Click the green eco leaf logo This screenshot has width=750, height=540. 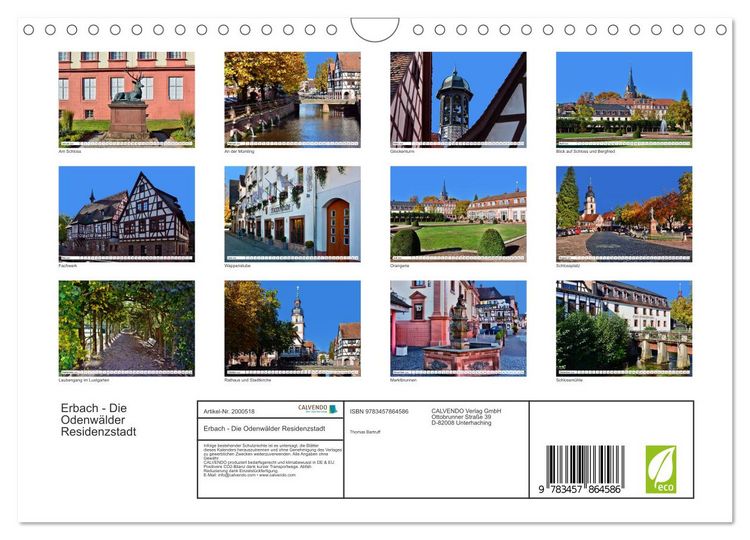[661, 469]
